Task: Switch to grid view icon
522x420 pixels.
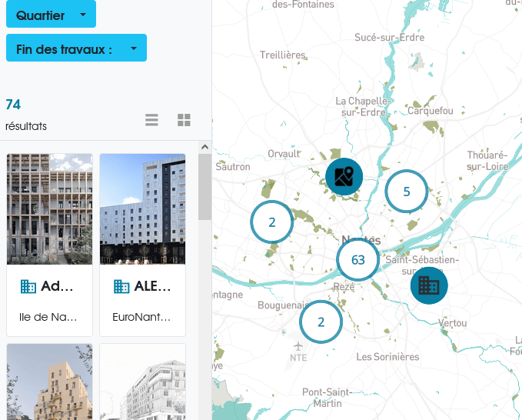Action: tap(184, 120)
